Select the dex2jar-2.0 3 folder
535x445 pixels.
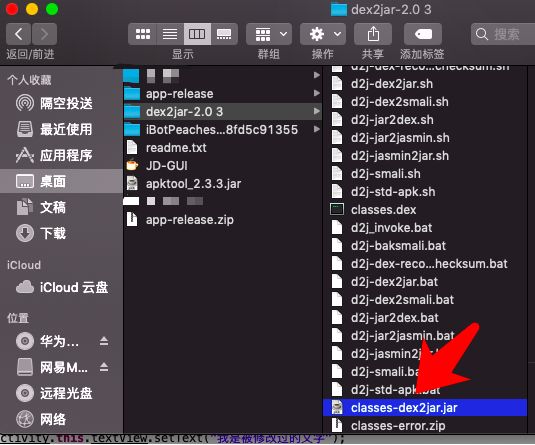pyautogui.click(x=222, y=112)
